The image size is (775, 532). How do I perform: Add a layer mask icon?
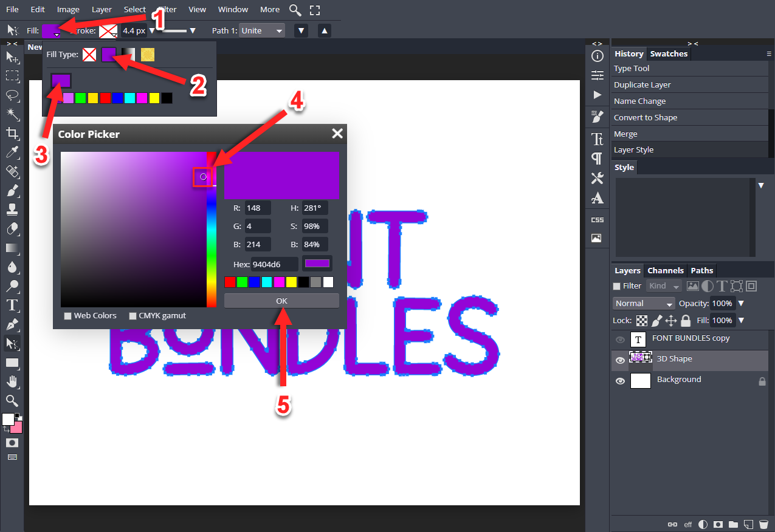718,524
